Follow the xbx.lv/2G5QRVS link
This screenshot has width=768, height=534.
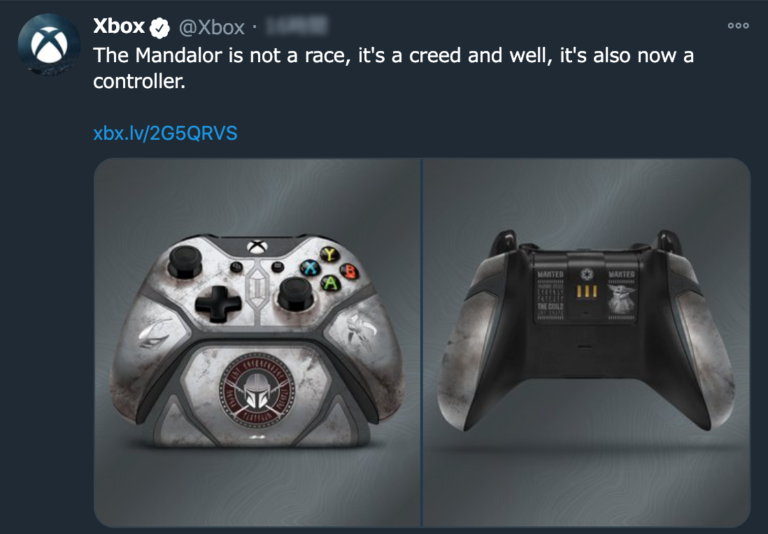click(x=166, y=133)
